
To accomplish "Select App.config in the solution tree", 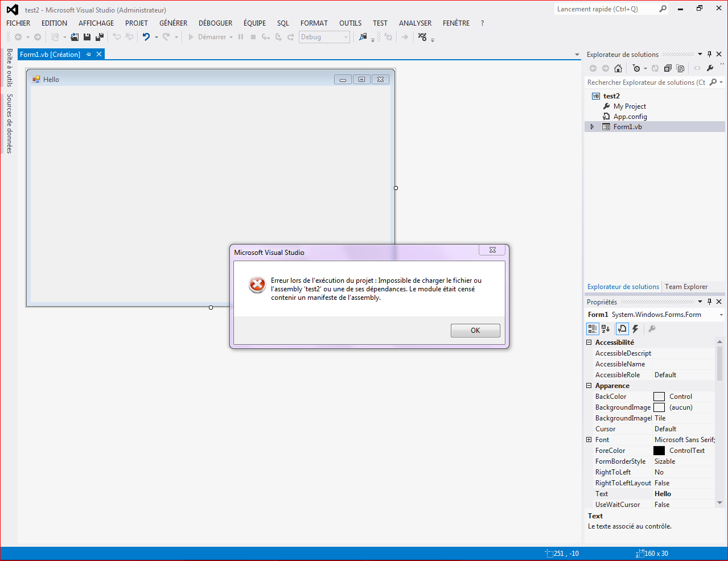I will (x=630, y=117).
